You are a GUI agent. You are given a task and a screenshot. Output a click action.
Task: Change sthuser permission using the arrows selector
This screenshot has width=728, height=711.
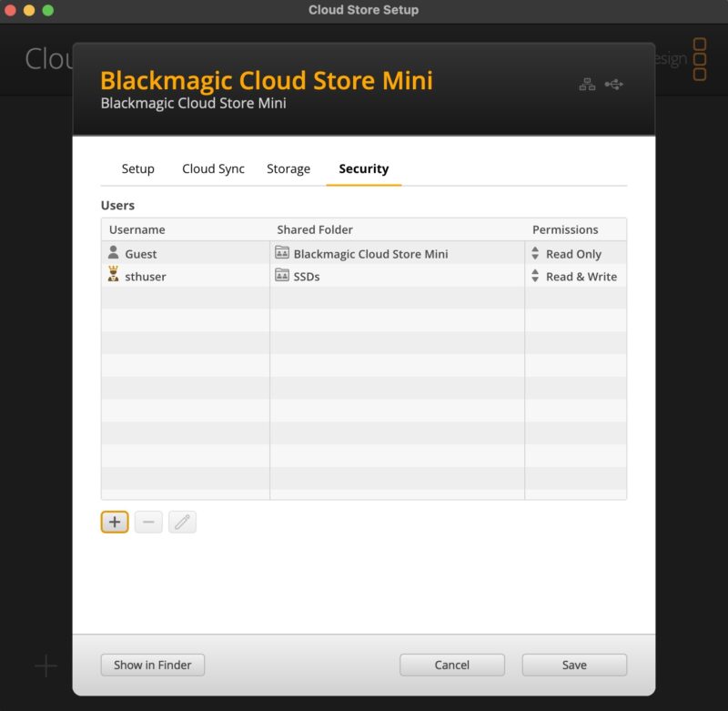pos(535,276)
